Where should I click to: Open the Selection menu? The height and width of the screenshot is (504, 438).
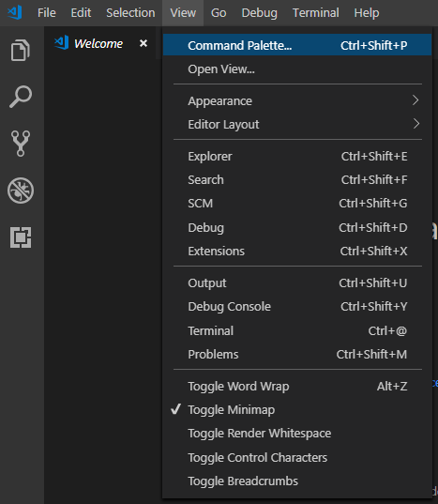pos(130,13)
